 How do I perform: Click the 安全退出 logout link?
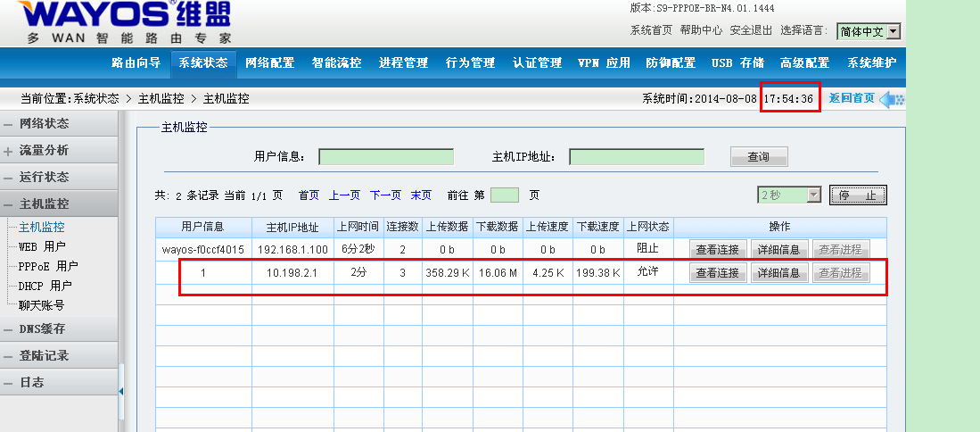(751, 30)
